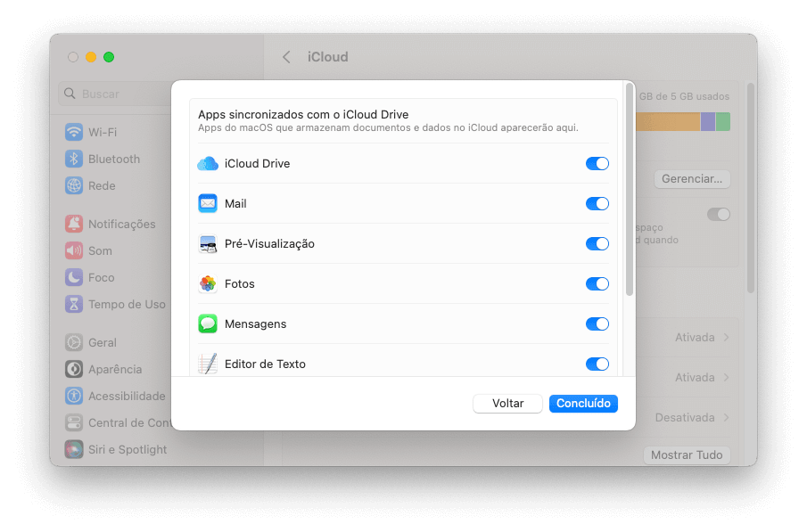
Task: Click the Voltar button
Action: tap(507, 404)
